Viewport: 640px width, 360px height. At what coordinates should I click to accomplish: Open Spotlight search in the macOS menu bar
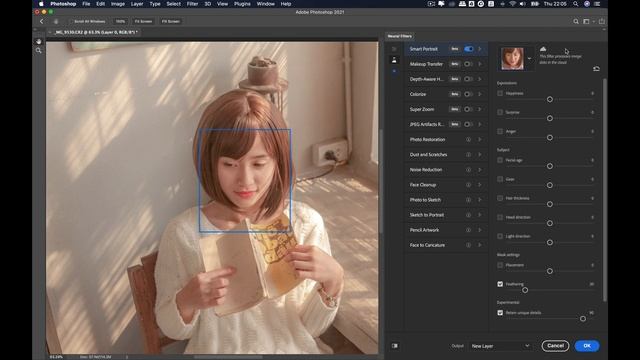pyautogui.click(x=576, y=4)
